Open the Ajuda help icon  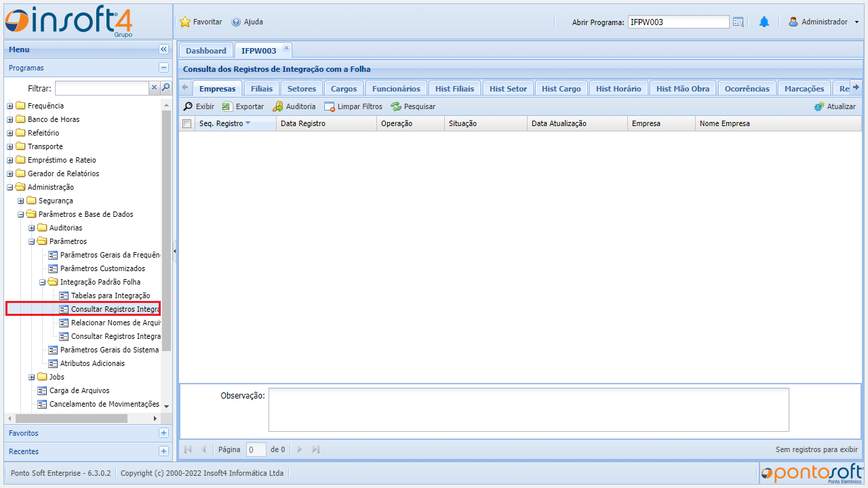[236, 22]
